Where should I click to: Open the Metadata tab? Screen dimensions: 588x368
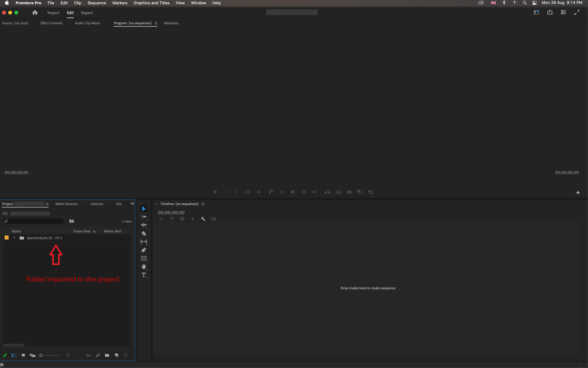click(x=171, y=23)
